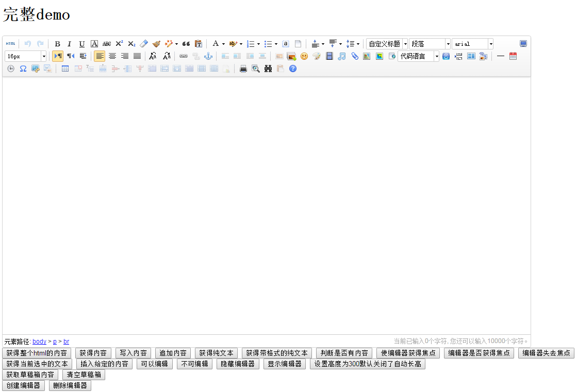Image resolution: width=577 pixels, height=392 pixels.
Task: Click the clear document blank page icon
Action: pyautogui.click(x=298, y=44)
